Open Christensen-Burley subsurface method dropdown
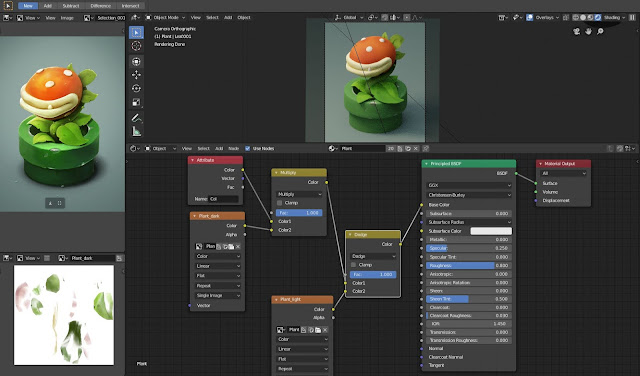Viewport: 640px width, 376px height. 469,195
